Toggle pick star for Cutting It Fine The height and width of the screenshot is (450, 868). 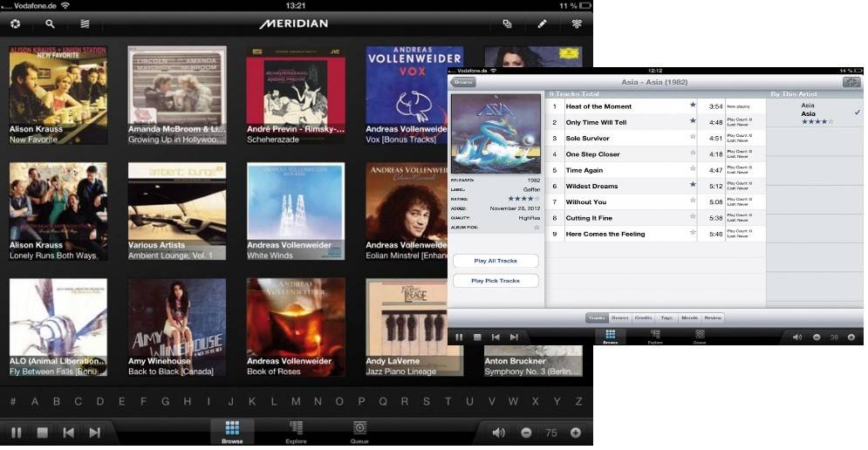[x=692, y=217]
